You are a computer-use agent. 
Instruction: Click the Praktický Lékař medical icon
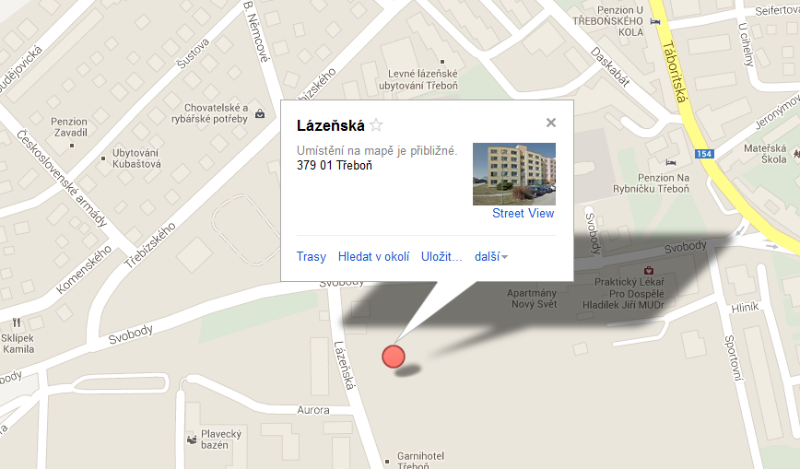(648, 270)
